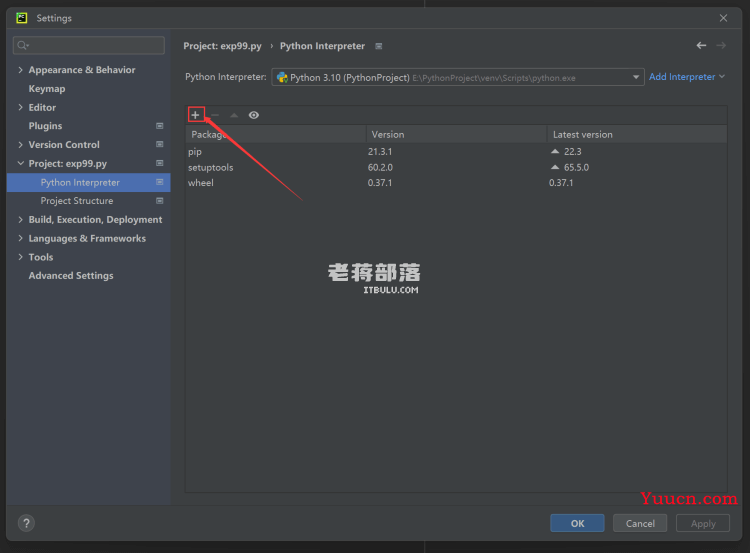
Task: Select the wheel package row
Action: (456, 183)
